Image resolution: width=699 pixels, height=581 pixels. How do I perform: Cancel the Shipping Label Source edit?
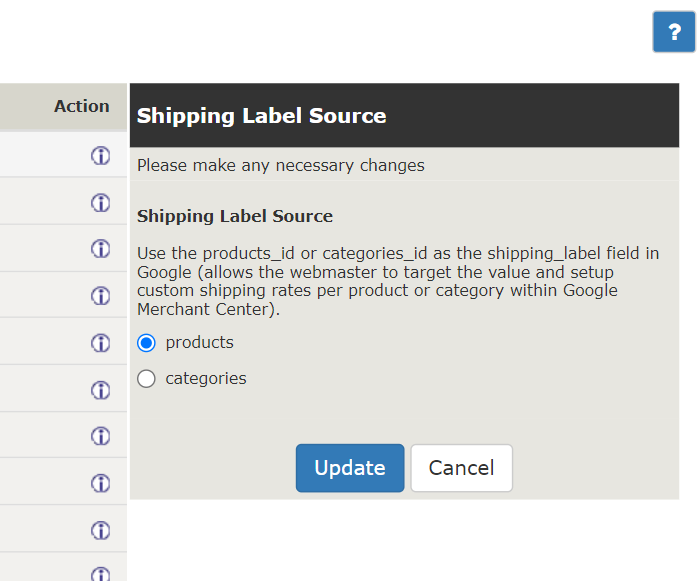pyautogui.click(x=461, y=468)
